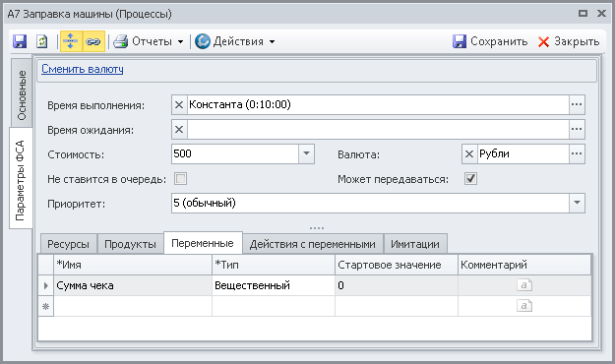Click the start value cell with 0
This screenshot has height=364, width=615.
(397, 285)
